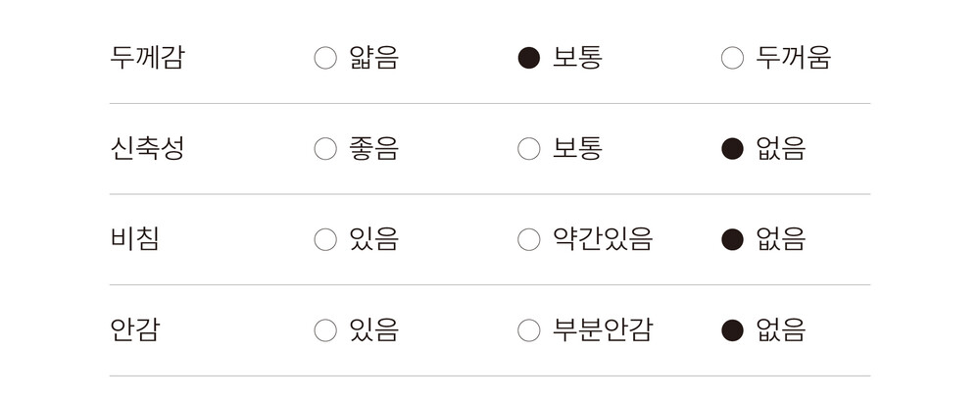Click the 약간있음 option text
Screen dimensions: 980x402
pos(602,239)
